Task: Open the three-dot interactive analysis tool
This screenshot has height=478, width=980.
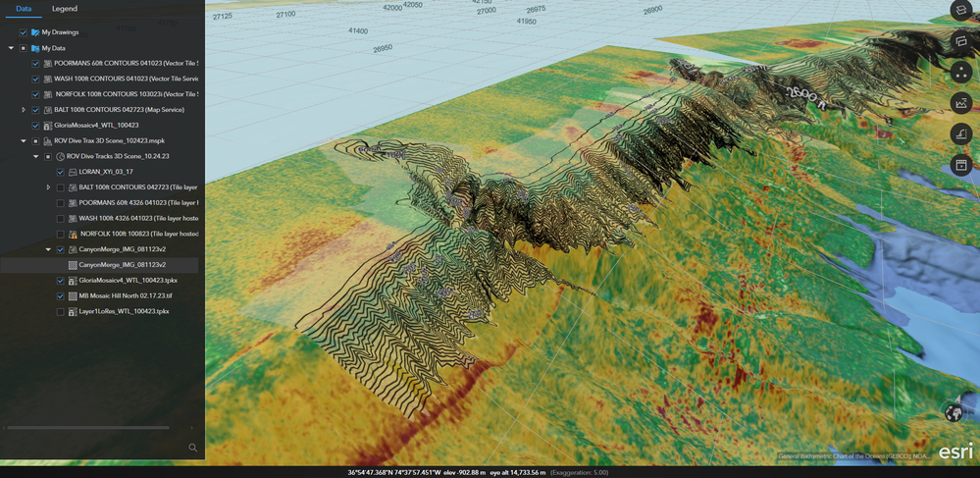Action: pos(959,72)
